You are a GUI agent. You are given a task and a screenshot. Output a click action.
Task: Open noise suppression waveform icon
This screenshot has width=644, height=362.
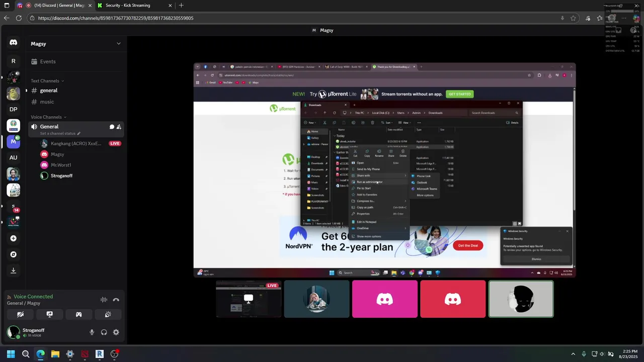click(x=104, y=300)
